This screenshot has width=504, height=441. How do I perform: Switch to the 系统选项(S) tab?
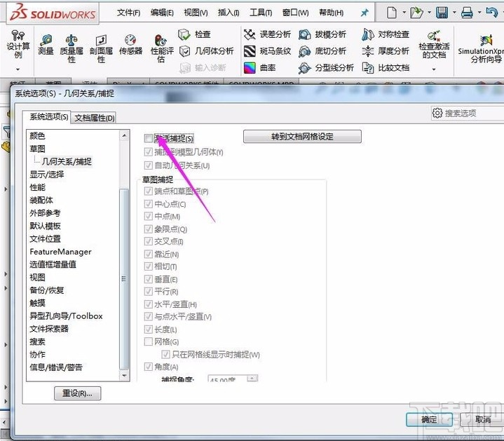point(49,116)
